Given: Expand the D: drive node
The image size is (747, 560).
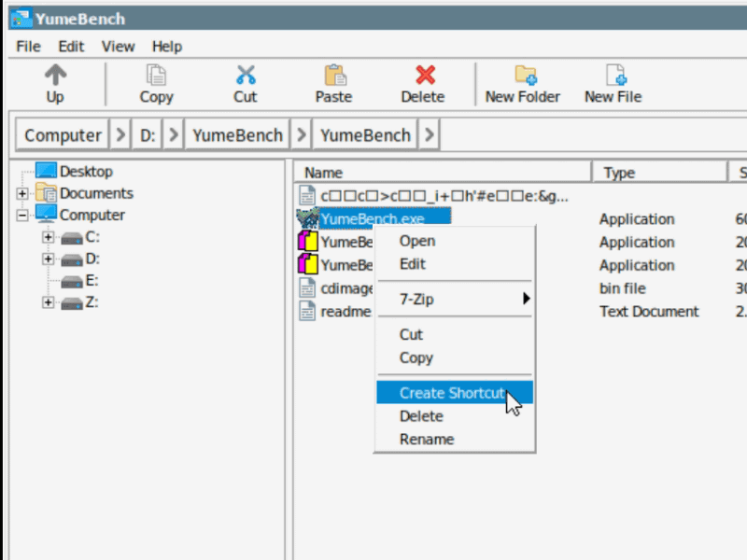Looking at the screenshot, I should point(48,259).
